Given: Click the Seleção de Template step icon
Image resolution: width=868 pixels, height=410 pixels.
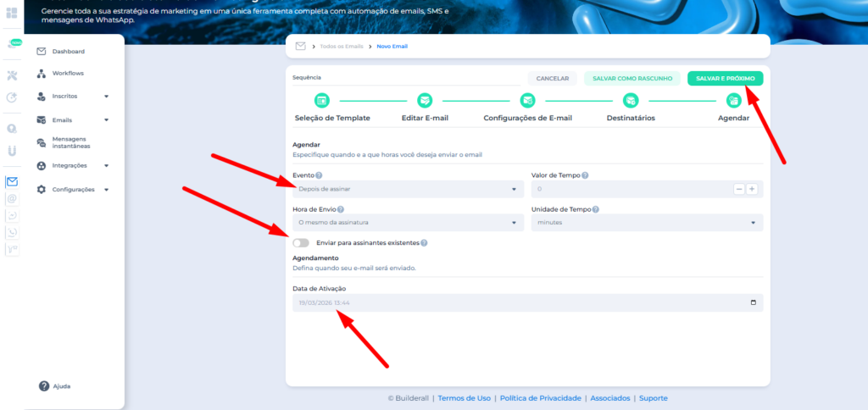Looking at the screenshot, I should (321, 101).
